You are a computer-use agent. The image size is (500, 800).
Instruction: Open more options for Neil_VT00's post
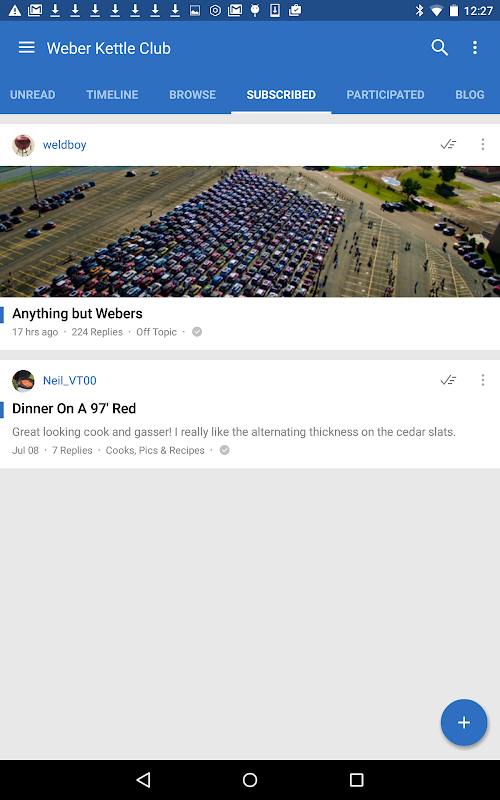[483, 380]
